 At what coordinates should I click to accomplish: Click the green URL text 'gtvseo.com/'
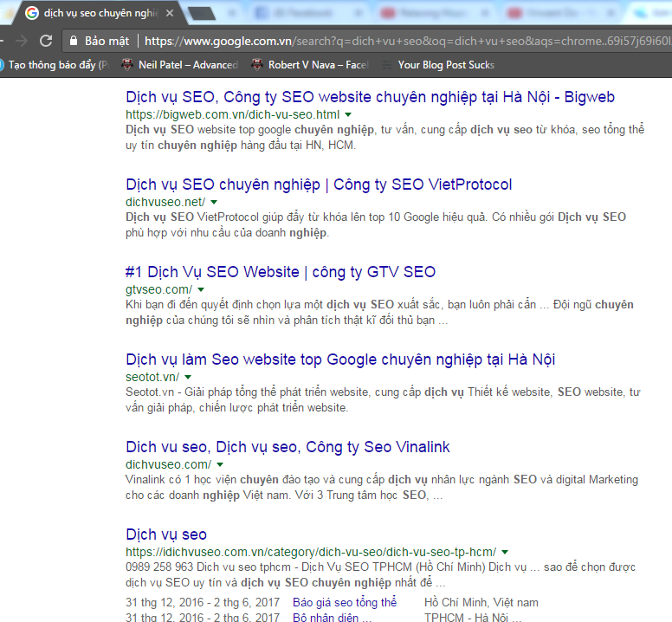(159, 289)
